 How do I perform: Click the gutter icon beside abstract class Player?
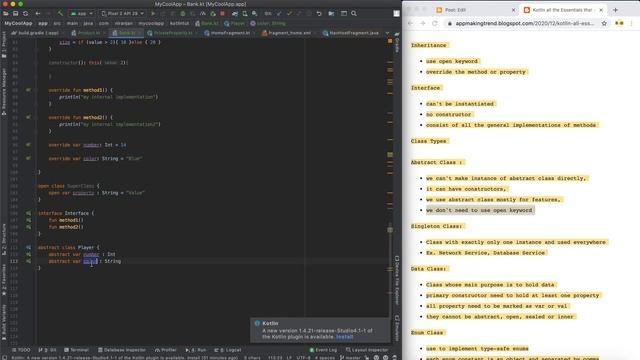pyautogui.click(x=28, y=247)
